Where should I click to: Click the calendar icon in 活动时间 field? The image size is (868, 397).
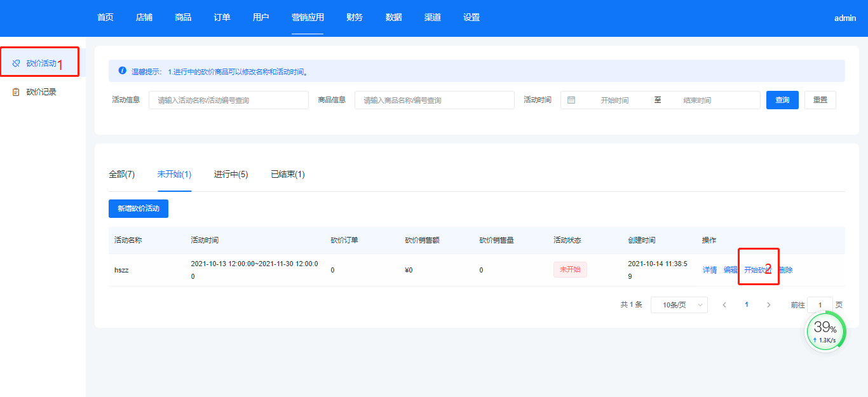tap(571, 100)
